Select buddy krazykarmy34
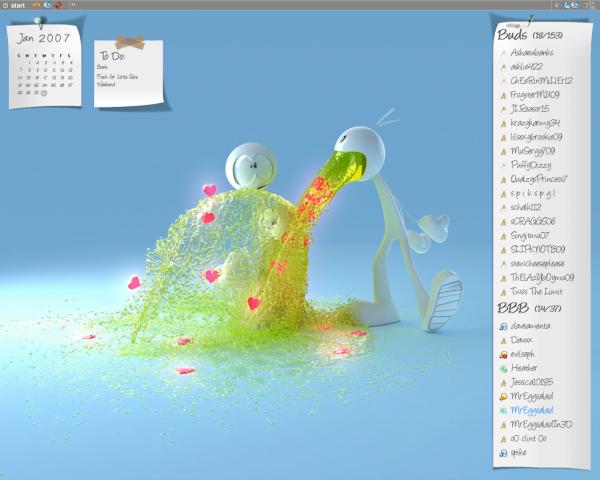 pos(535,123)
